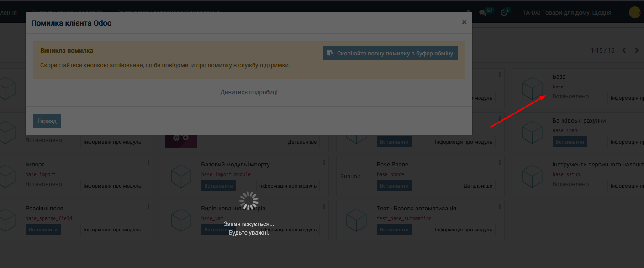Viewport: 644px width, 268px height.
Task: Click the 'base_sparse_field' technical name
Action: [x=49, y=219]
